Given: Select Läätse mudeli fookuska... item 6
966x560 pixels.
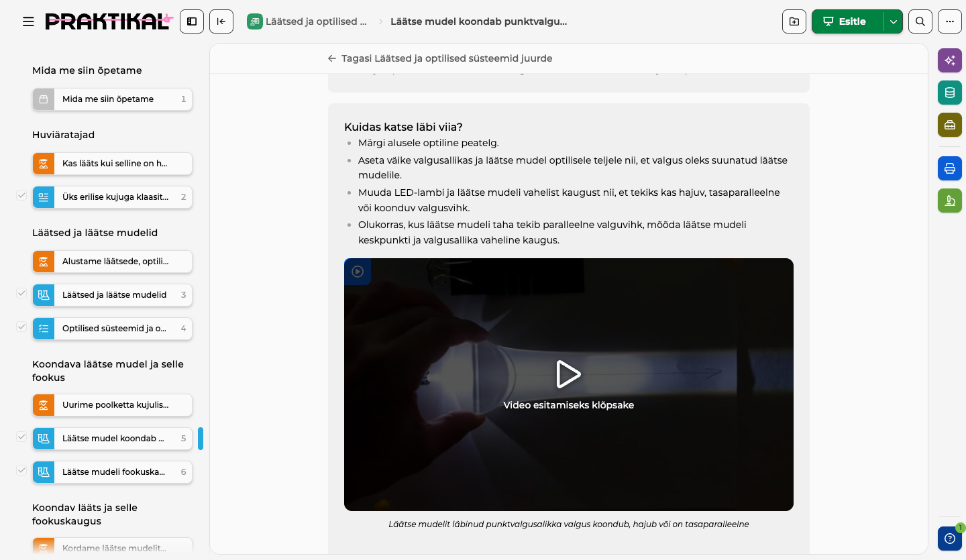Looking at the screenshot, I should point(113,472).
